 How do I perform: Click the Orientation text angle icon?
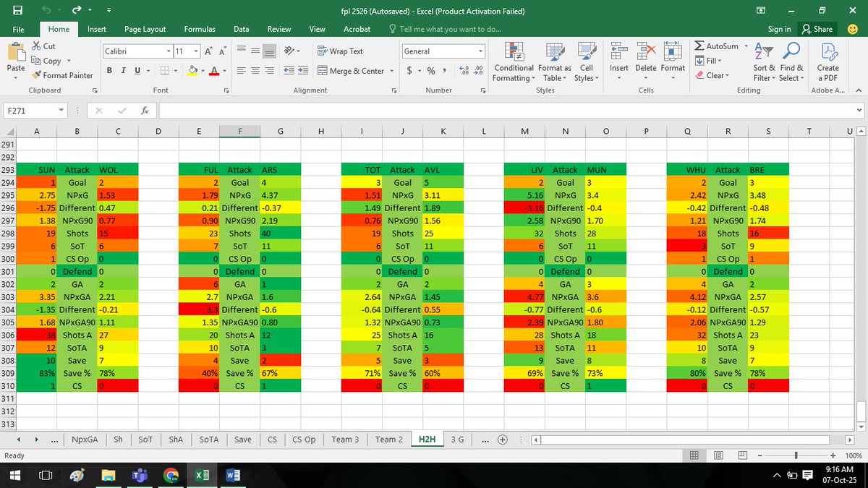click(x=290, y=51)
